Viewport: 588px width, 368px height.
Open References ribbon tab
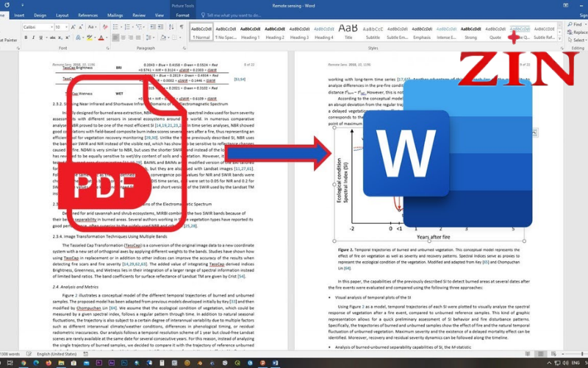(x=87, y=15)
